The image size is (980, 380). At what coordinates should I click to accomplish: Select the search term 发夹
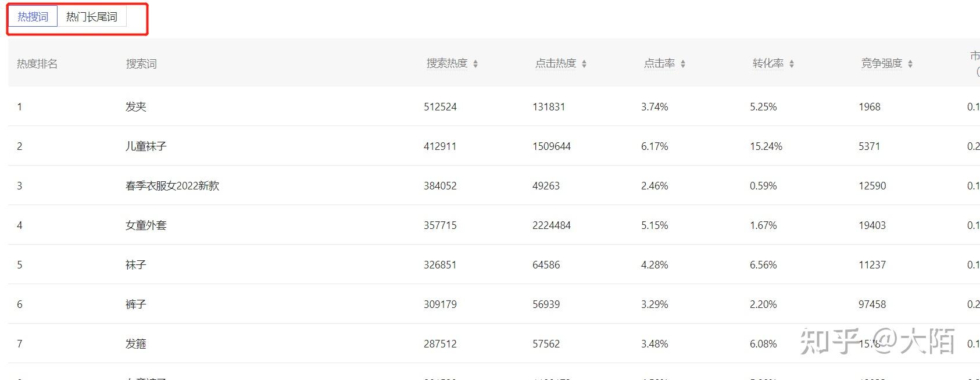point(136,107)
